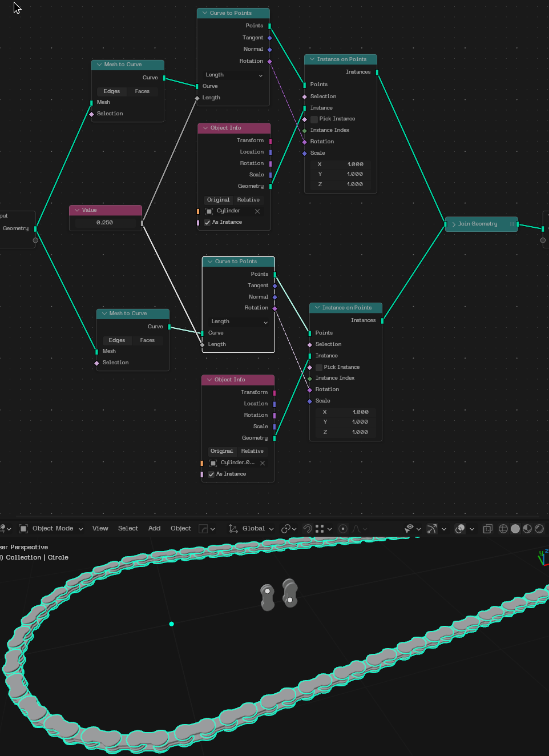Toggle snapping magnet icon

(x=308, y=529)
